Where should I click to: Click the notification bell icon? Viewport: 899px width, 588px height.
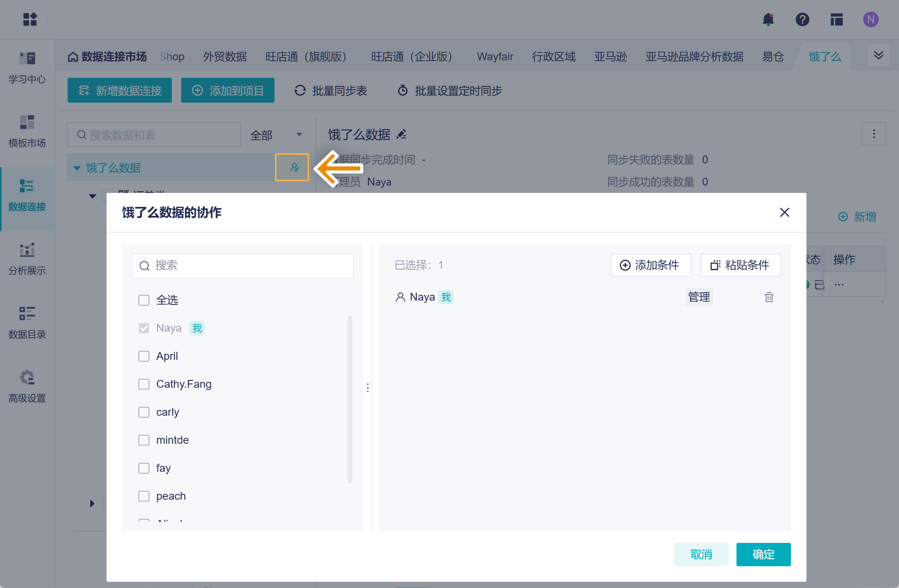pos(768,19)
